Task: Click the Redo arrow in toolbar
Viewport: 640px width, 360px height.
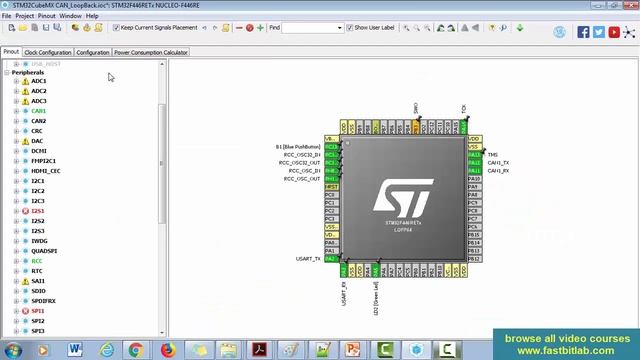Action: tap(215, 28)
